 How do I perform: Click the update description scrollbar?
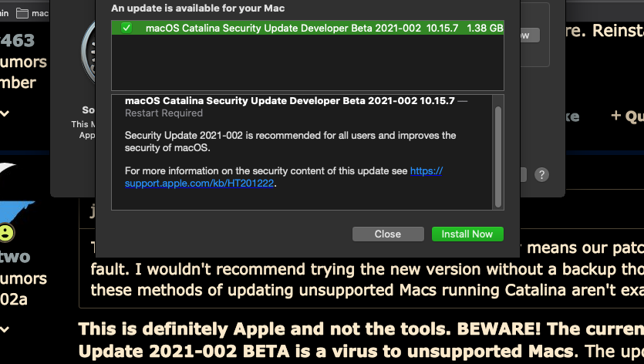[x=498, y=157]
